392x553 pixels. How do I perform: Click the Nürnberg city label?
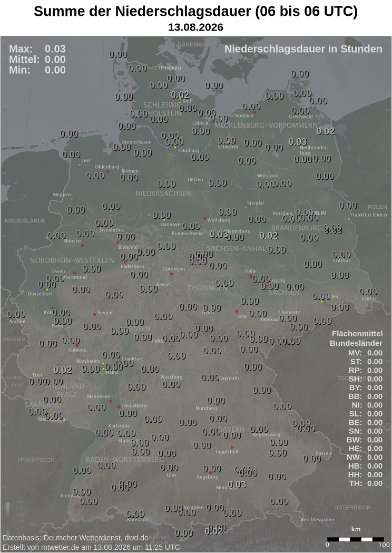(206, 409)
